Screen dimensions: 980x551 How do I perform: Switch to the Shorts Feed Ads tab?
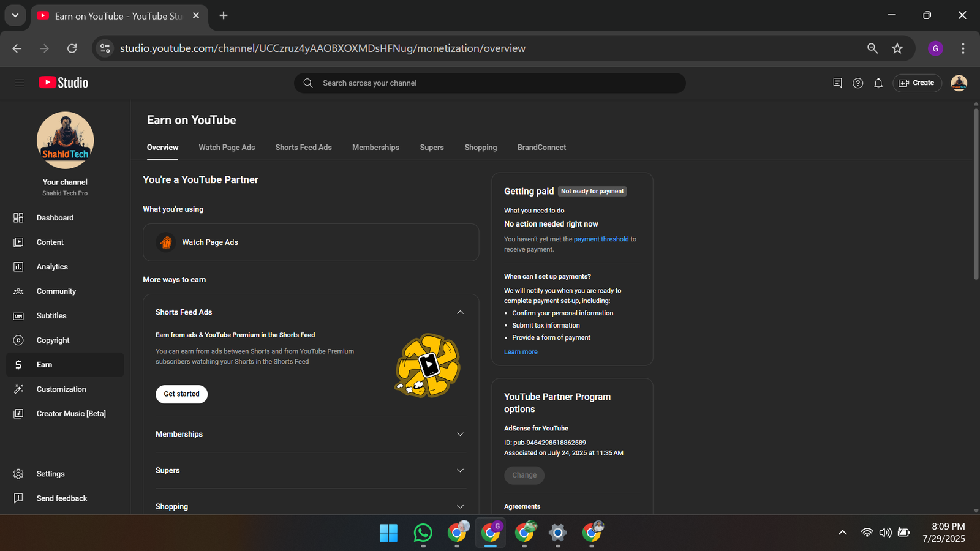coord(303,148)
